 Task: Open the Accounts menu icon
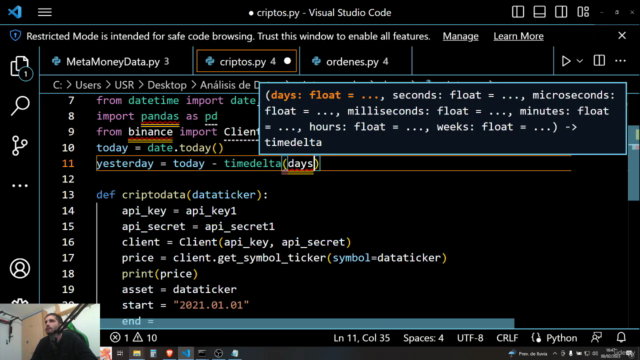20,268
